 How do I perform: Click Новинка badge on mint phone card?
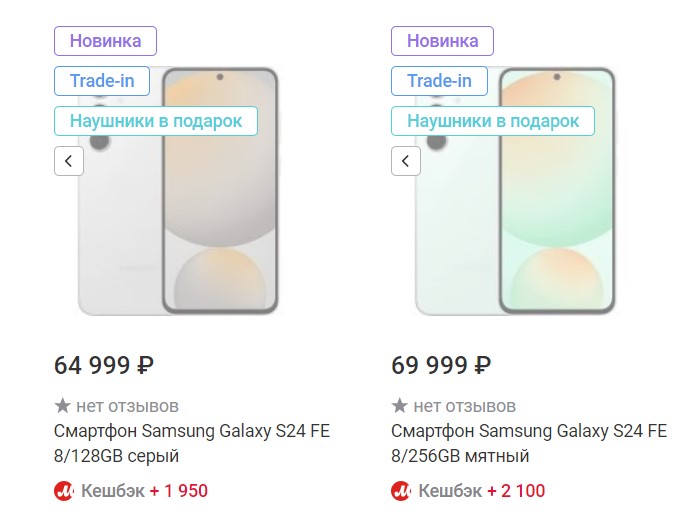(x=443, y=41)
